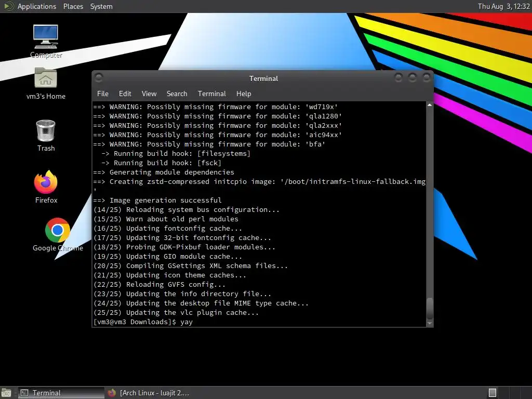Launch Firefox from the desktop
The image size is (532, 399).
tap(46, 187)
